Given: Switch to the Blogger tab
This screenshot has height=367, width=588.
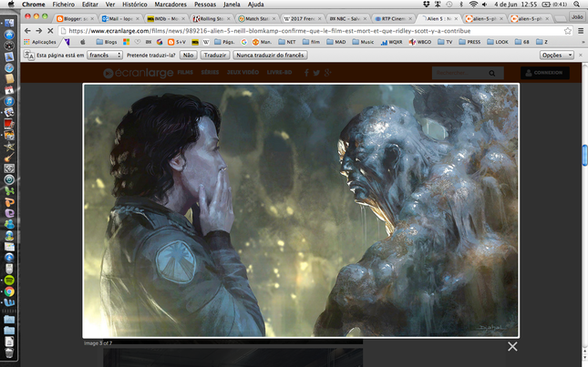Looking at the screenshot, I should click(x=76, y=18).
